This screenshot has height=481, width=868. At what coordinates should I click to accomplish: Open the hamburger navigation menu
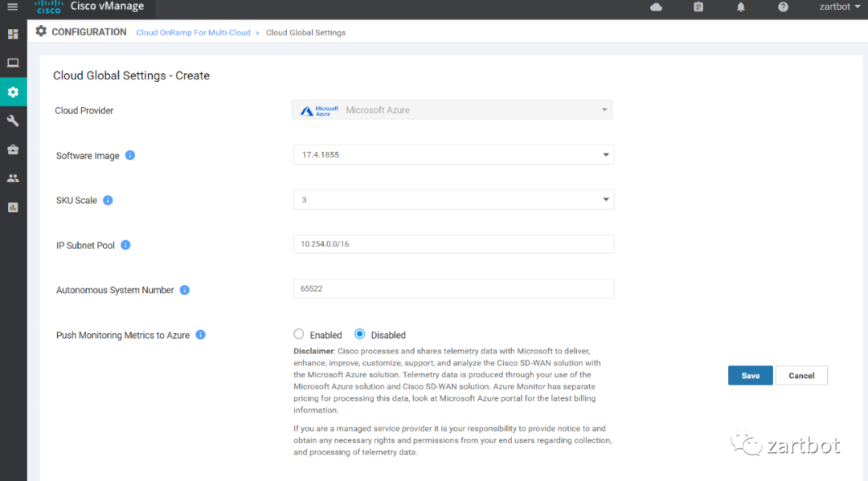(12, 7)
